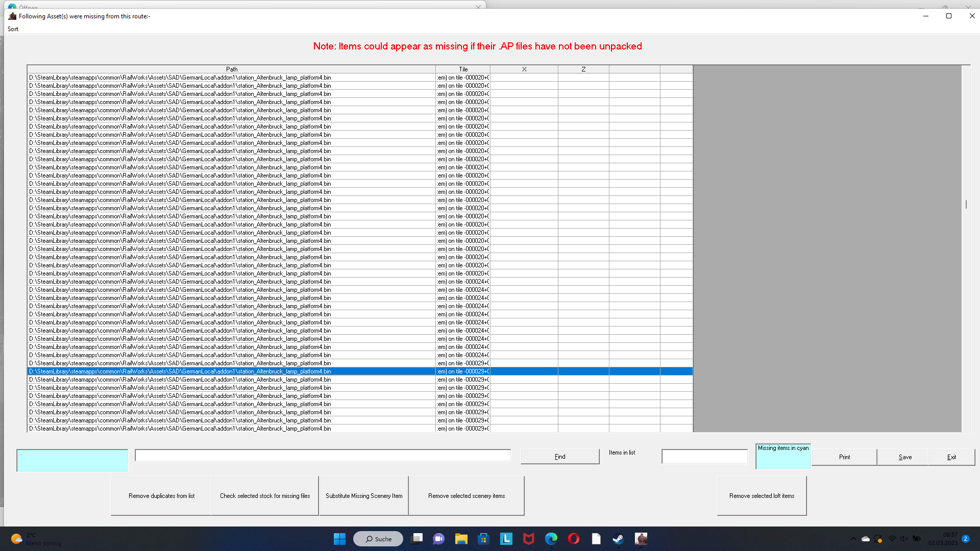Open the Sort menu
This screenshot has height=551, width=980.
pyautogui.click(x=13, y=29)
